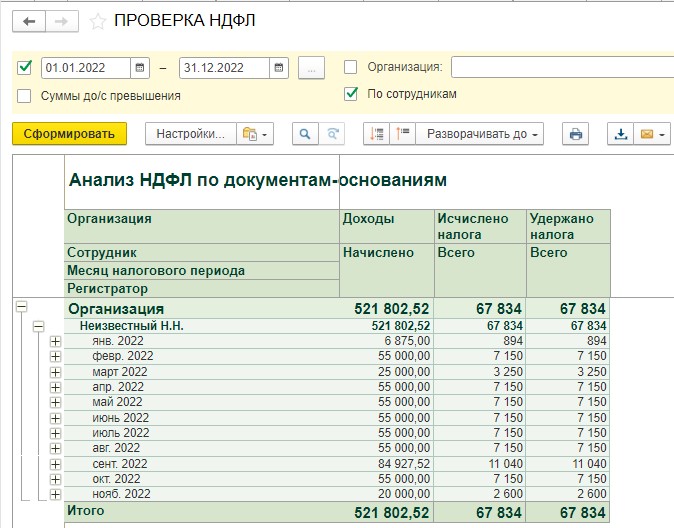This screenshot has height=528, width=674.
Task: Add report to favorites with star icon
Action: [x=98, y=21]
